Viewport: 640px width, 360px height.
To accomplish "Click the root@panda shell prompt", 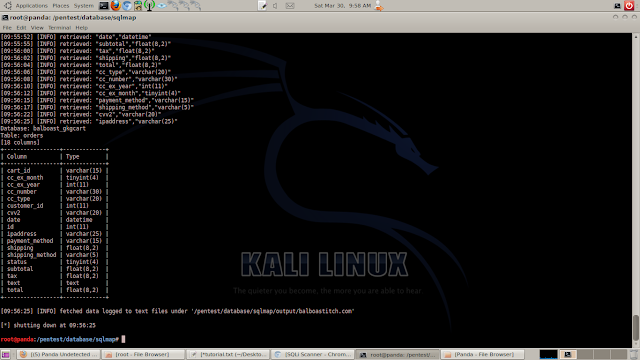I will coord(60,339).
